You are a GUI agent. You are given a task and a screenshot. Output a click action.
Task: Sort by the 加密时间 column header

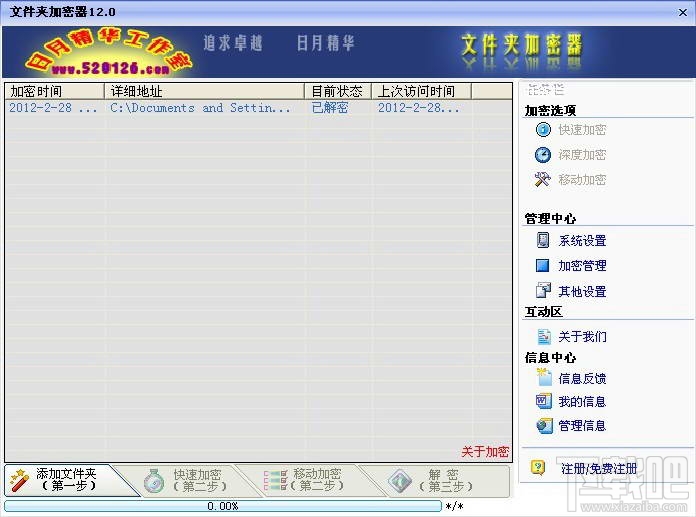(x=55, y=91)
